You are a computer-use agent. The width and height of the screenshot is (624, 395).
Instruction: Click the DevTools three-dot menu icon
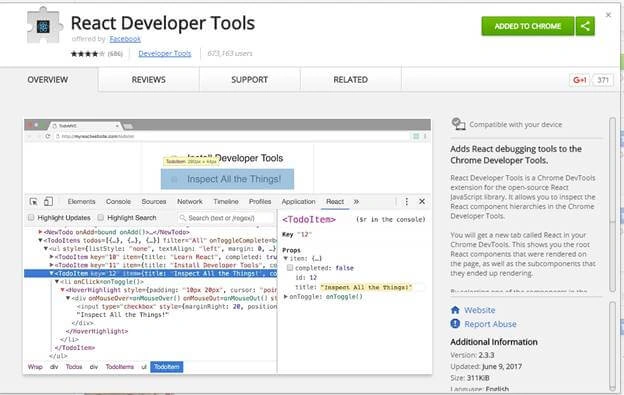coord(406,202)
